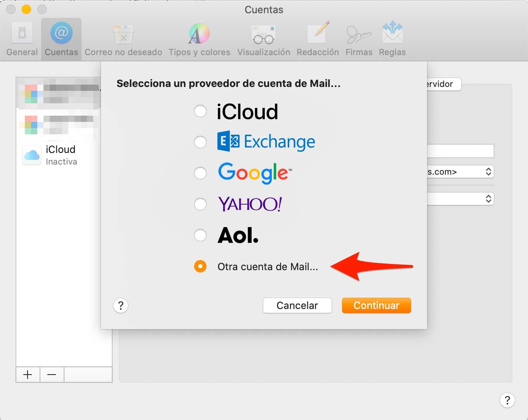The width and height of the screenshot is (528, 420).
Task: Select the Cuentas toolbar icon
Action: tap(61, 38)
